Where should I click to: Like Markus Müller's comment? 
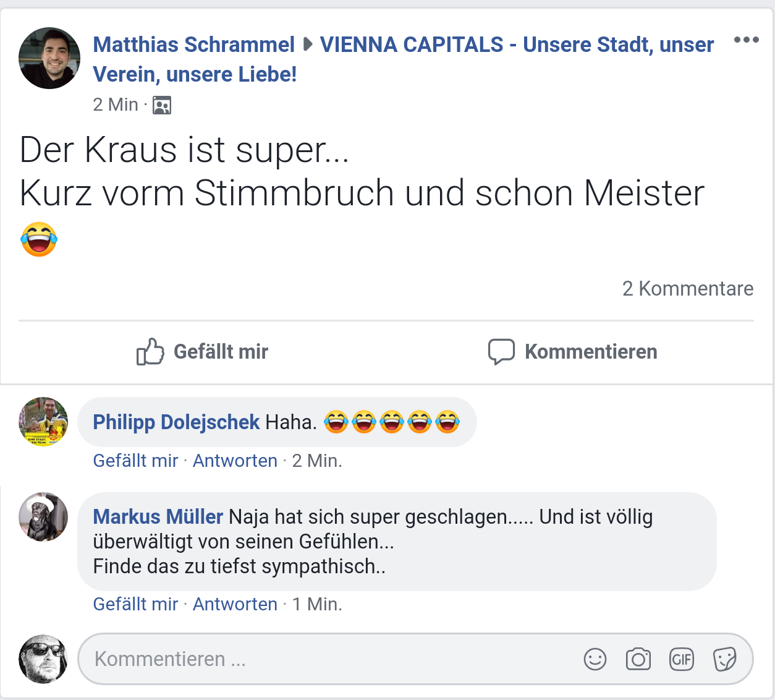pos(135,604)
